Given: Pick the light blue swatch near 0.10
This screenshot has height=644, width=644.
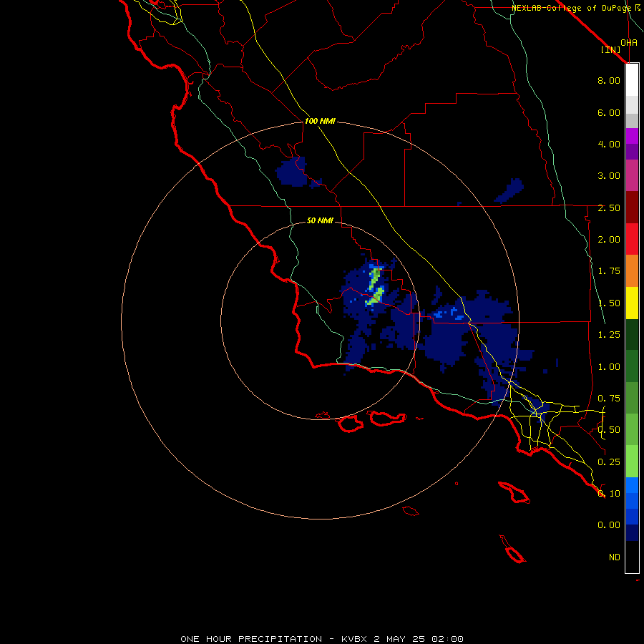Looking at the screenshot, I should 632,485.
